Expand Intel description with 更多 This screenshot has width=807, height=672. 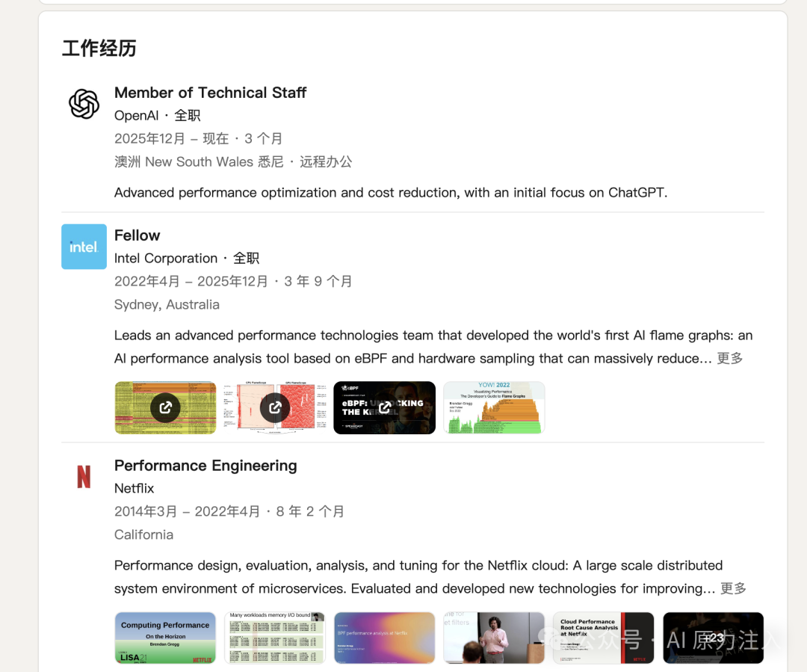730,358
